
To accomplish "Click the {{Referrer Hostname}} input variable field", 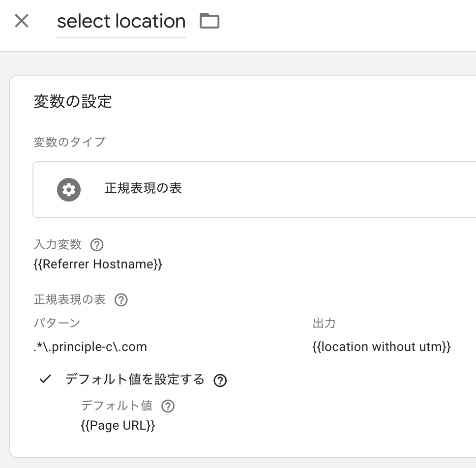I will click(96, 264).
